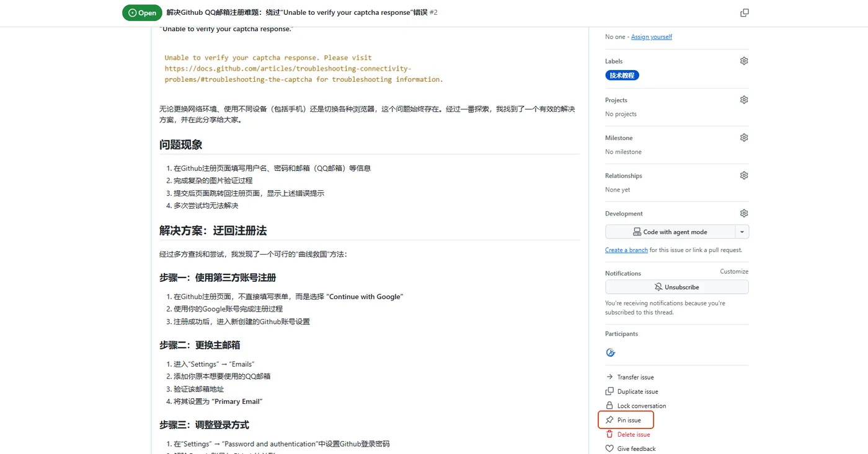Screen dimensions: 868x454
Task: Click the No milestone text
Action: click(623, 152)
